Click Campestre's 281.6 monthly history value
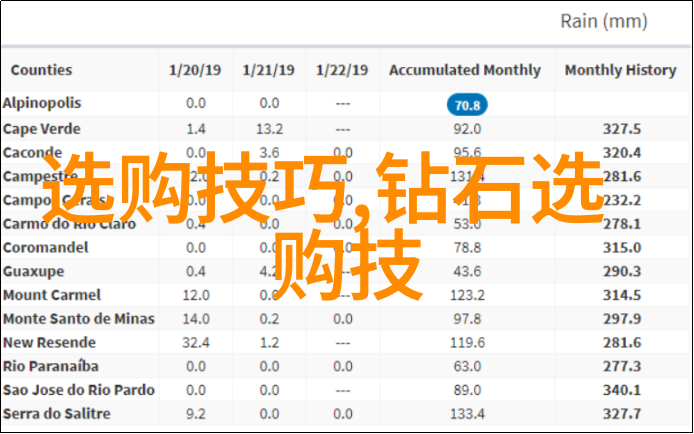This screenshot has height=434, width=694. tap(622, 176)
